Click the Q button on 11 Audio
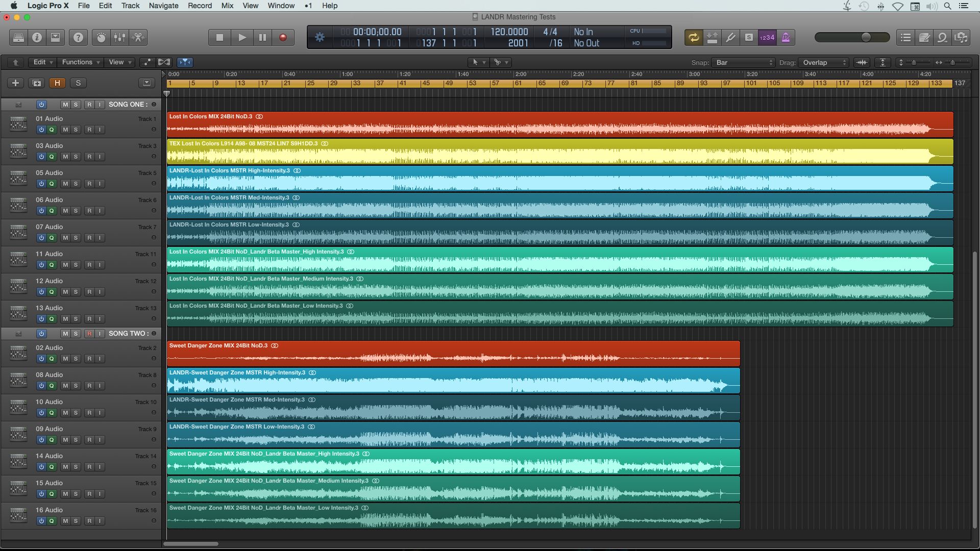Screen dimensions: 980x551 (52, 265)
